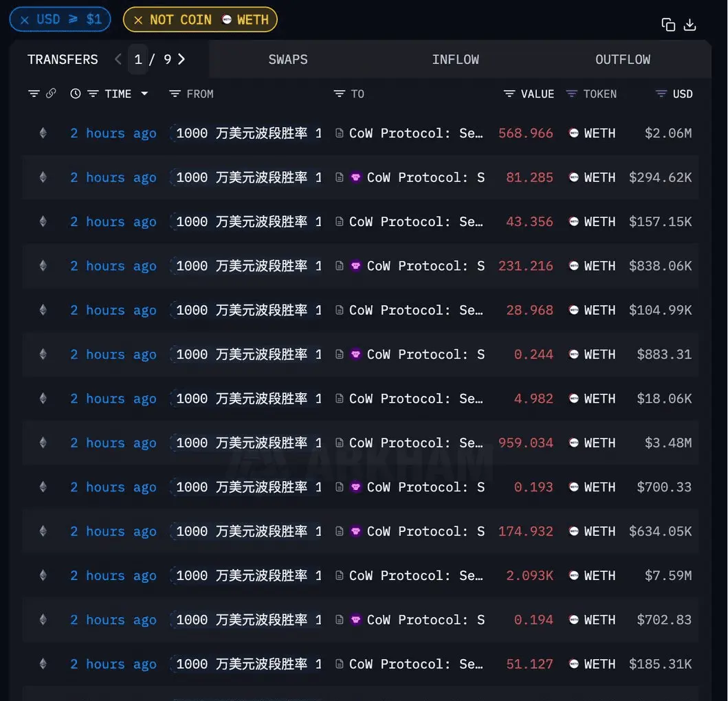
Task: Open the TIME column filter icon
Action: (x=93, y=93)
